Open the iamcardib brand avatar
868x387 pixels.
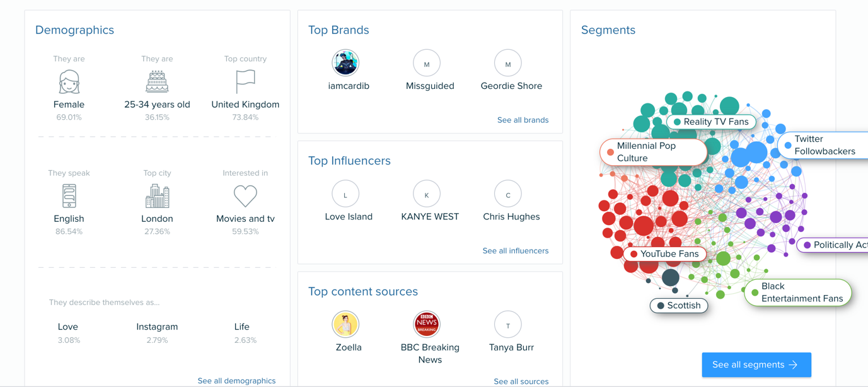pyautogui.click(x=345, y=63)
